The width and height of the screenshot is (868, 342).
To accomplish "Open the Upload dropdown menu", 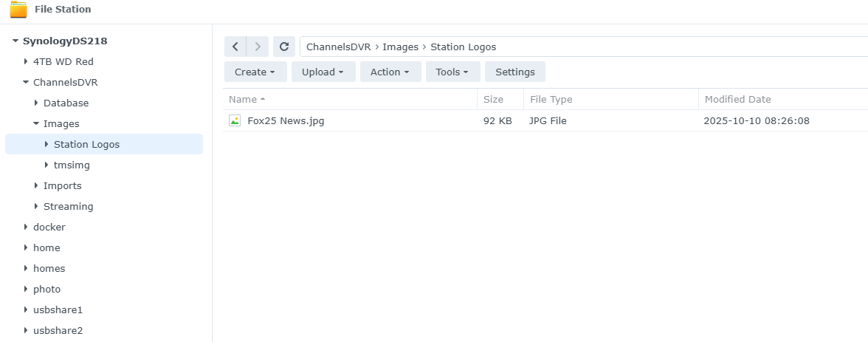I will coord(323,72).
